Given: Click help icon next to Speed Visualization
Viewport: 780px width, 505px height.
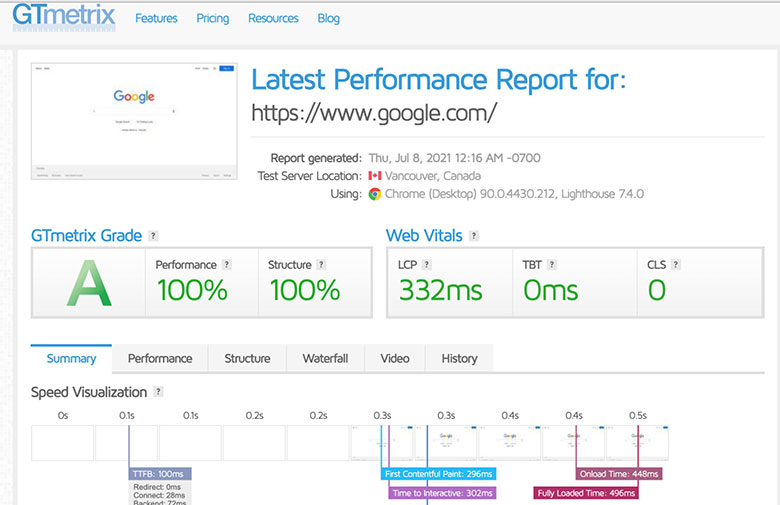Looking at the screenshot, I should (x=159, y=392).
